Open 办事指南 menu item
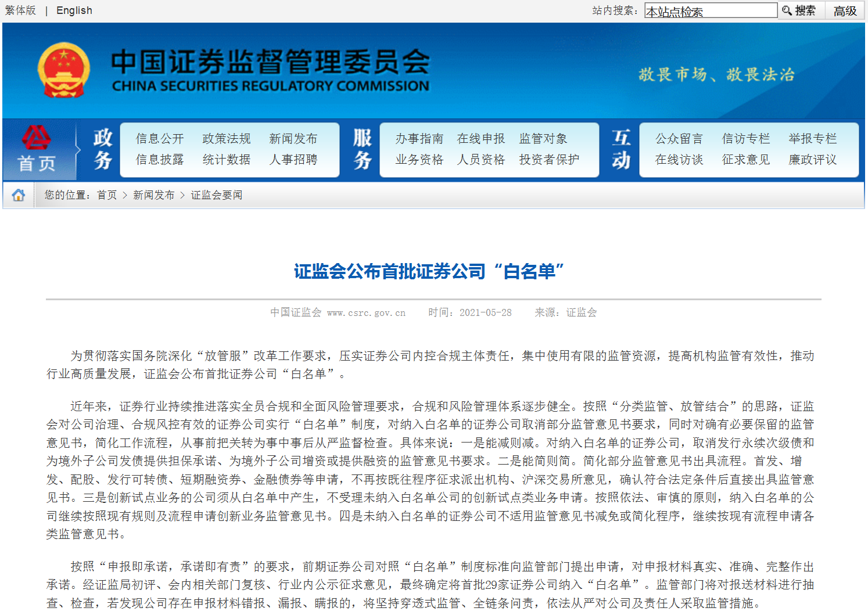This screenshot has width=868, height=615. [x=419, y=139]
